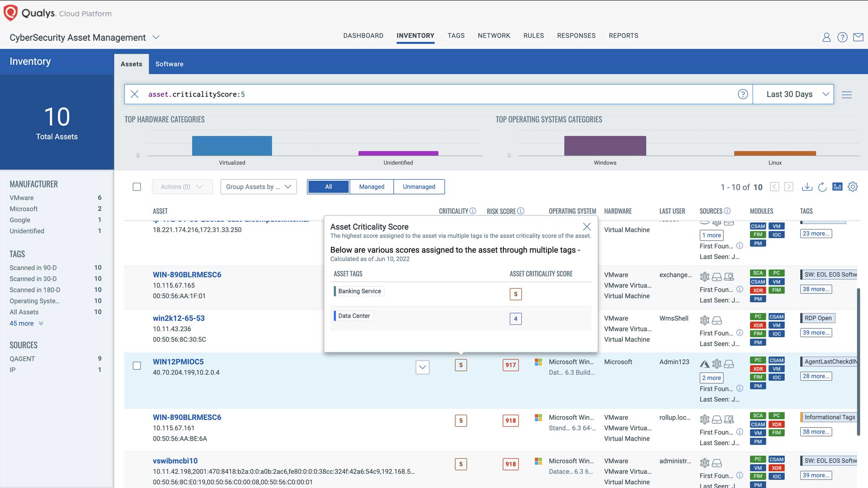Open search help question mark icon

(742, 94)
